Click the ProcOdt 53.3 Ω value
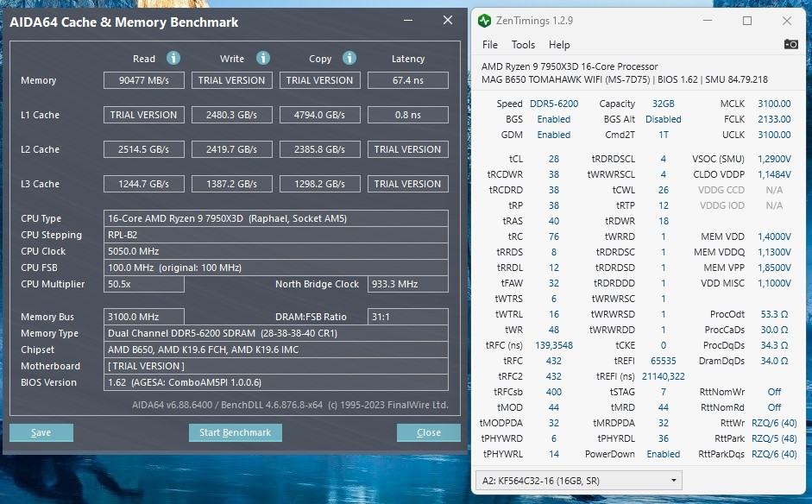 [x=774, y=314]
